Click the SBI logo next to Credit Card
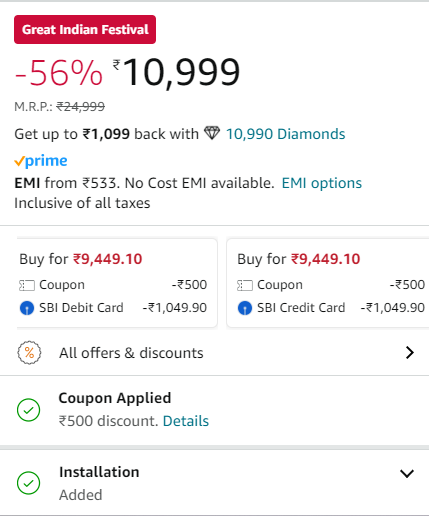The width and height of the screenshot is (429, 516). pyautogui.click(x=245, y=308)
